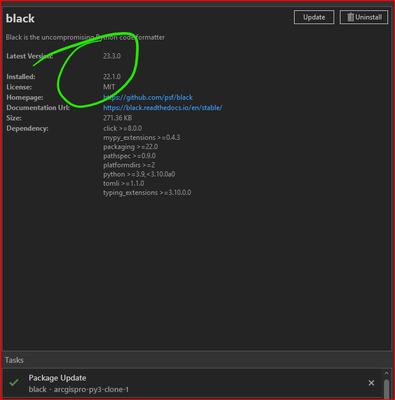Click the Tasks scrollbar up arrow

[386, 373]
